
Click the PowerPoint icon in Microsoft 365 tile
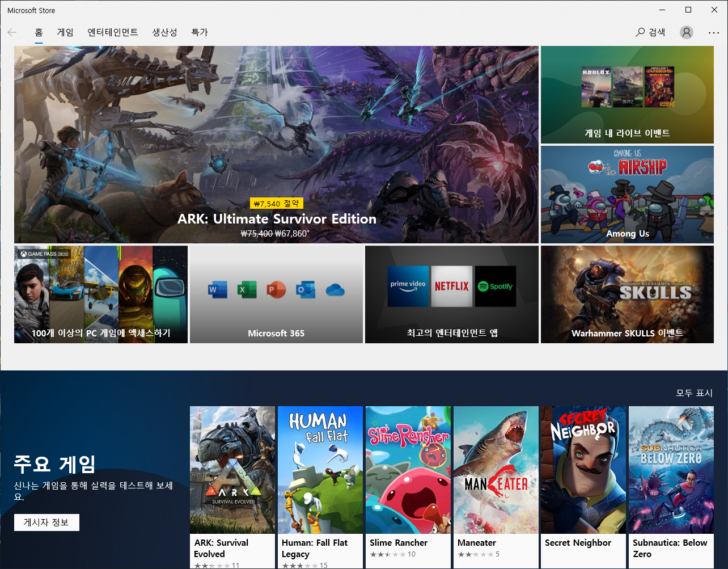[x=276, y=290]
